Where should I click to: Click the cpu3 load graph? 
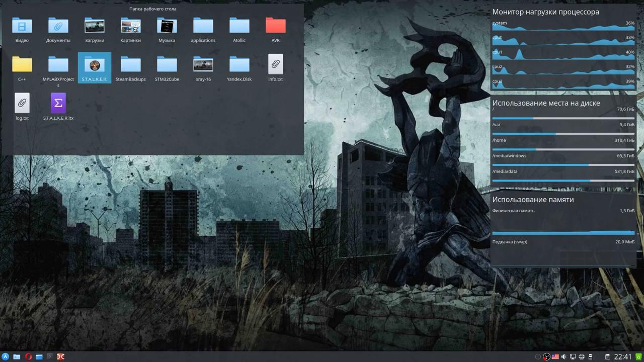click(x=563, y=84)
